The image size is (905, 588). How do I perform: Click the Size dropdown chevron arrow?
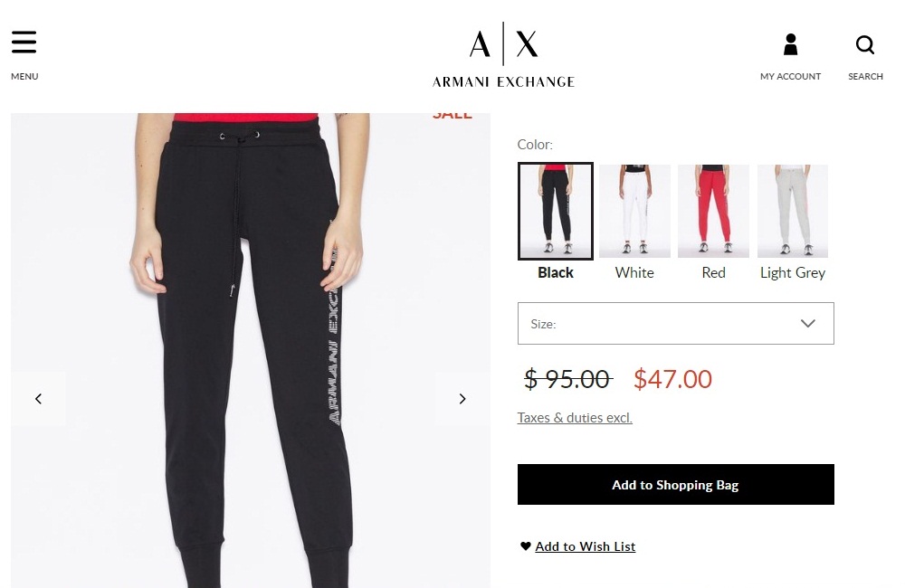[x=808, y=323]
